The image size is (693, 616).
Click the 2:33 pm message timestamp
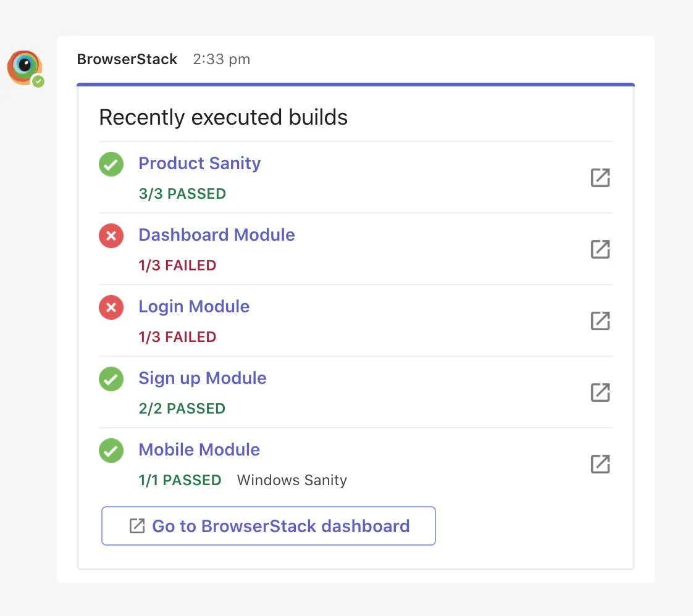point(222,60)
